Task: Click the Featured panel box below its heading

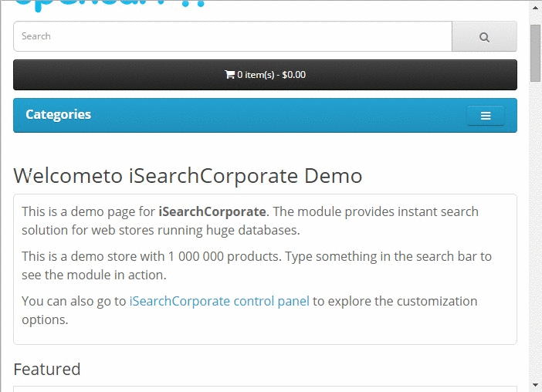Action: [x=265, y=388]
